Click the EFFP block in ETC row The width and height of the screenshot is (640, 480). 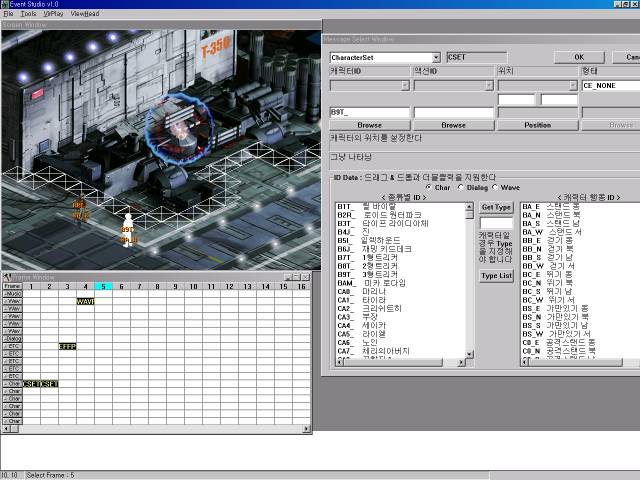[67, 346]
